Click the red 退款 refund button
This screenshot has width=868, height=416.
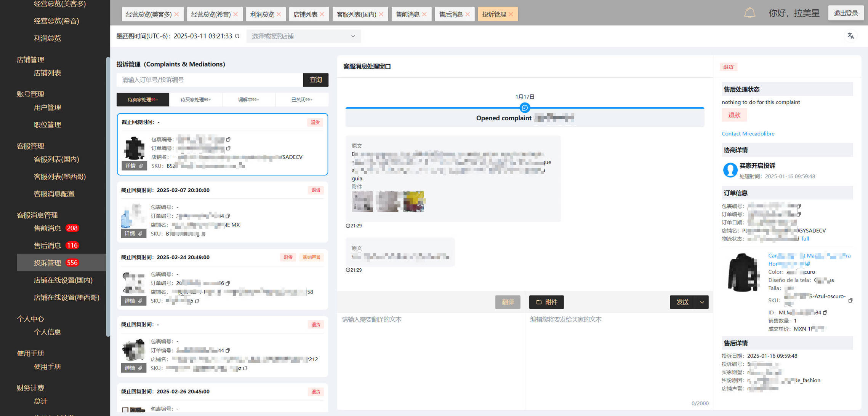click(x=734, y=115)
